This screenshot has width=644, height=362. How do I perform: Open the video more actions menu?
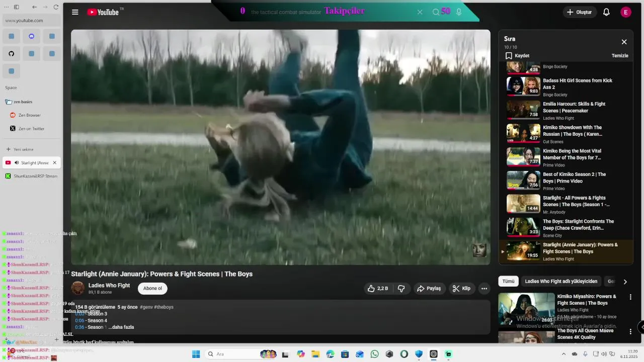[x=484, y=289]
